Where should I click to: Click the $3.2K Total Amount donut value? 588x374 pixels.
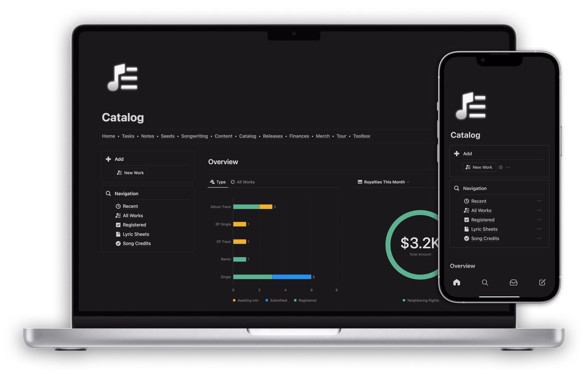tap(419, 243)
